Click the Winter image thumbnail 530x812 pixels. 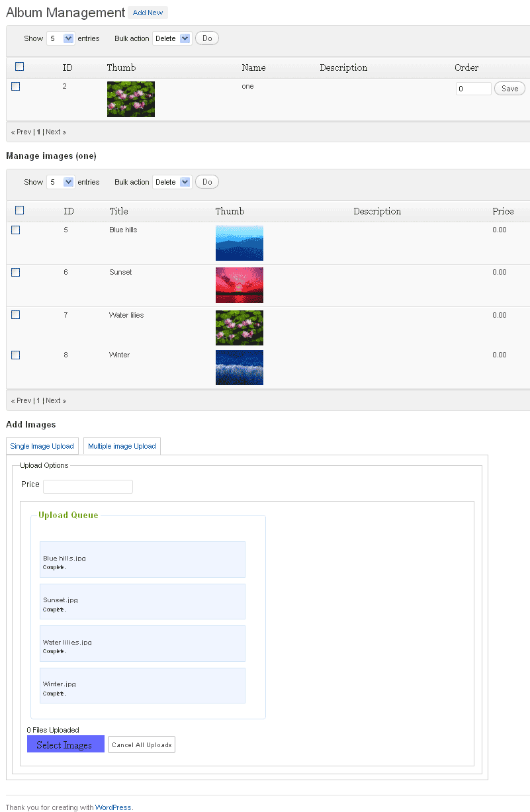240,367
